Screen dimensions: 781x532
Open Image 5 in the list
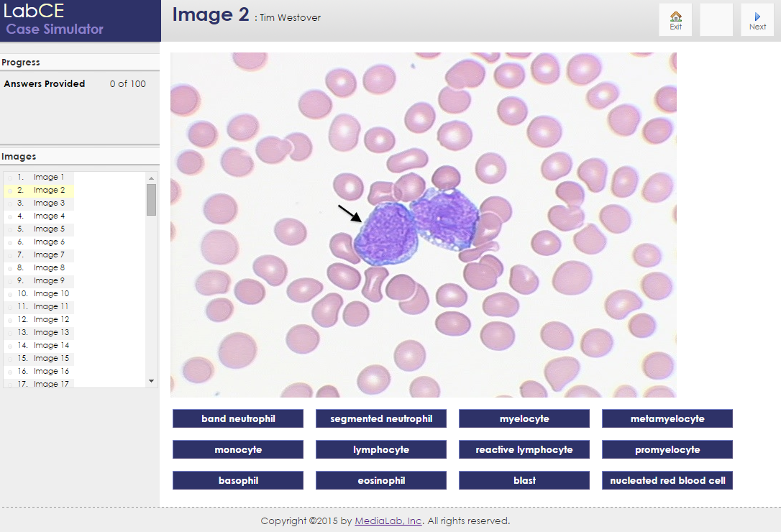39,229
